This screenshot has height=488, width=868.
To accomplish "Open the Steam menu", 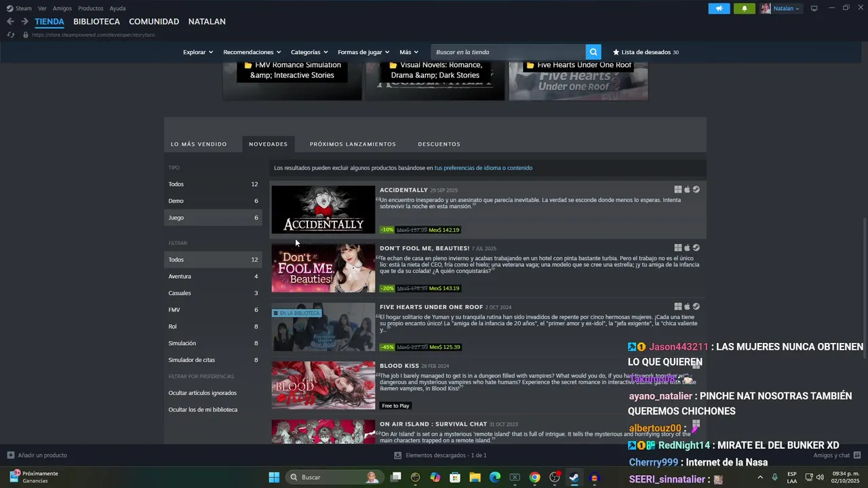I will point(20,8).
